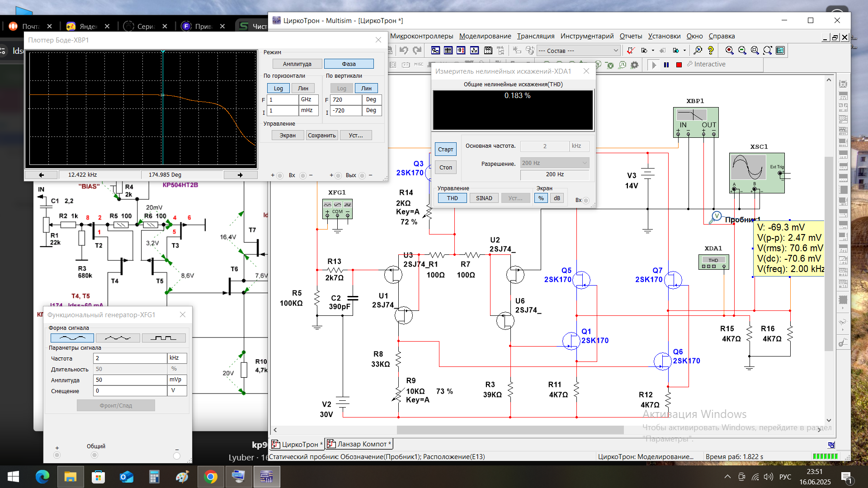
Task: Click the zoom out magnifier icon
Action: click(x=742, y=51)
